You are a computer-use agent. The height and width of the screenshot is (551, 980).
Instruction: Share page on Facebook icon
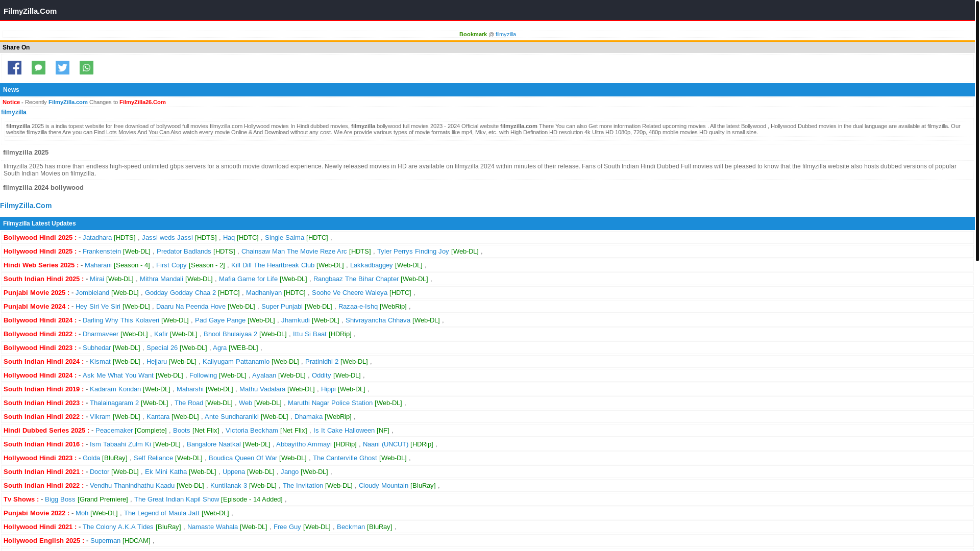[x=14, y=67]
